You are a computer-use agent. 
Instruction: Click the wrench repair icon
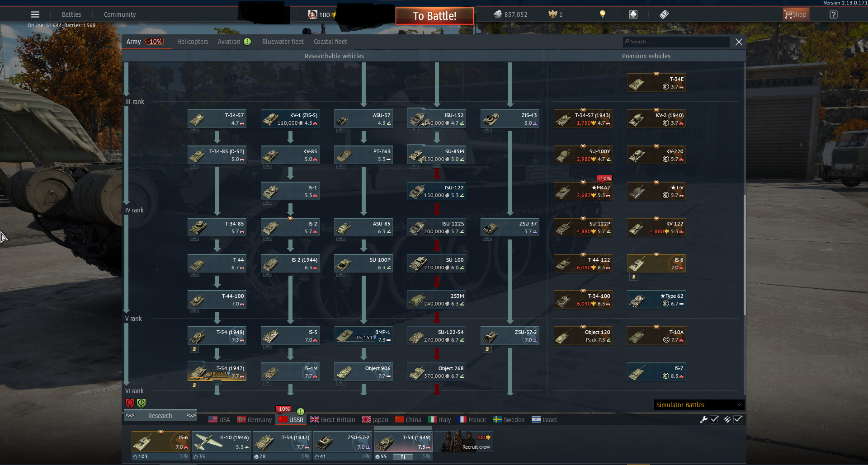click(703, 419)
